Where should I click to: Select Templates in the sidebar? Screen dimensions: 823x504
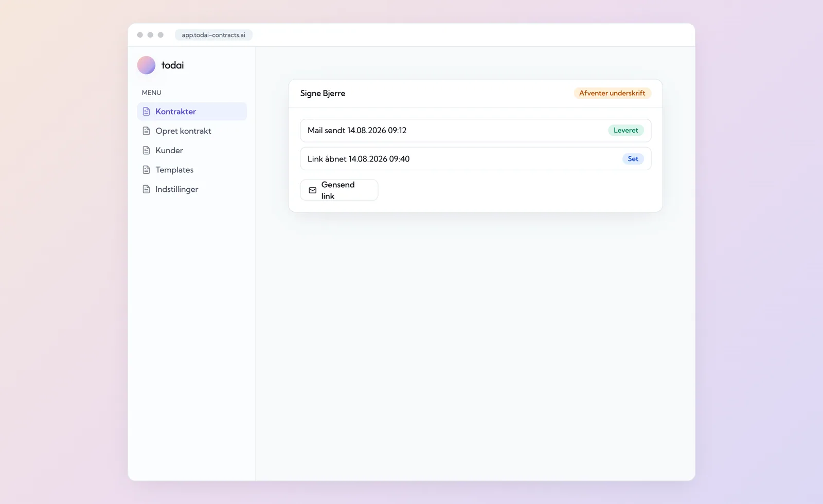192,170
